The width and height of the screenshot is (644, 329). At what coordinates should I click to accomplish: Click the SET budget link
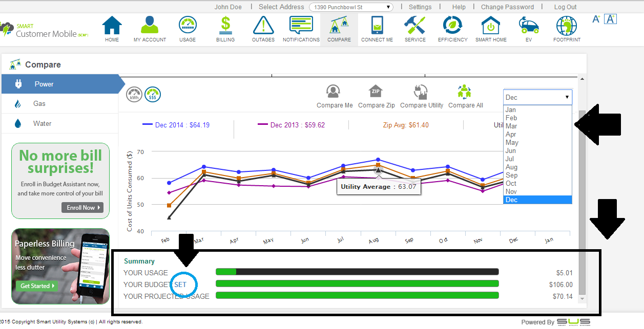click(180, 284)
